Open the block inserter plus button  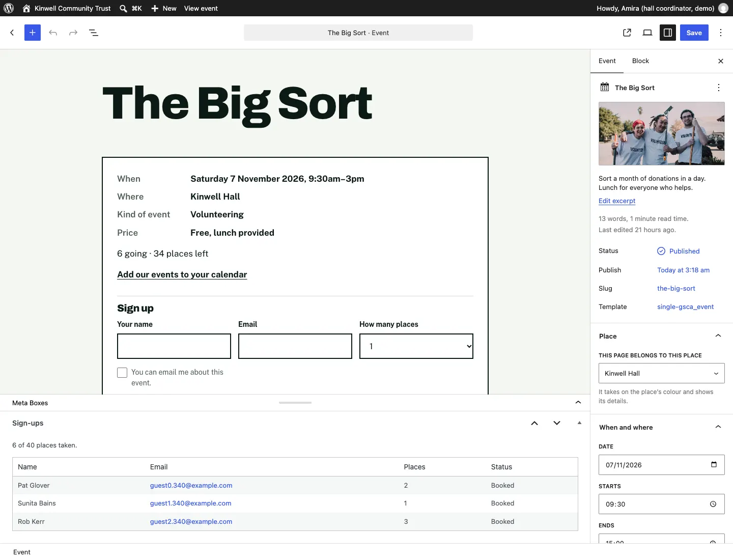click(33, 33)
